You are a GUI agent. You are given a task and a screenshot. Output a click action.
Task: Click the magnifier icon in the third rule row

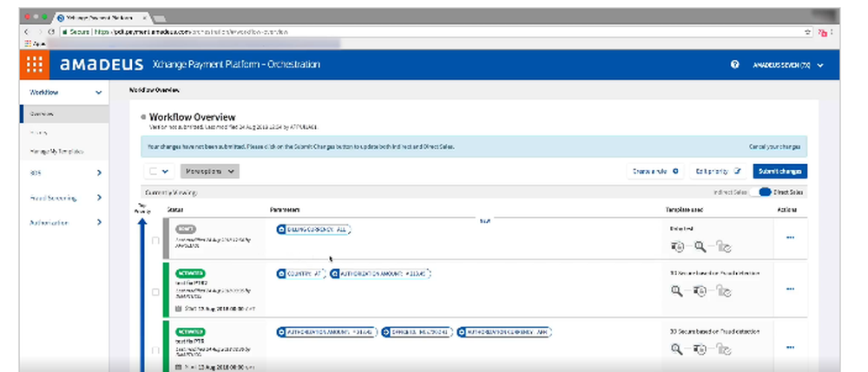676,349
